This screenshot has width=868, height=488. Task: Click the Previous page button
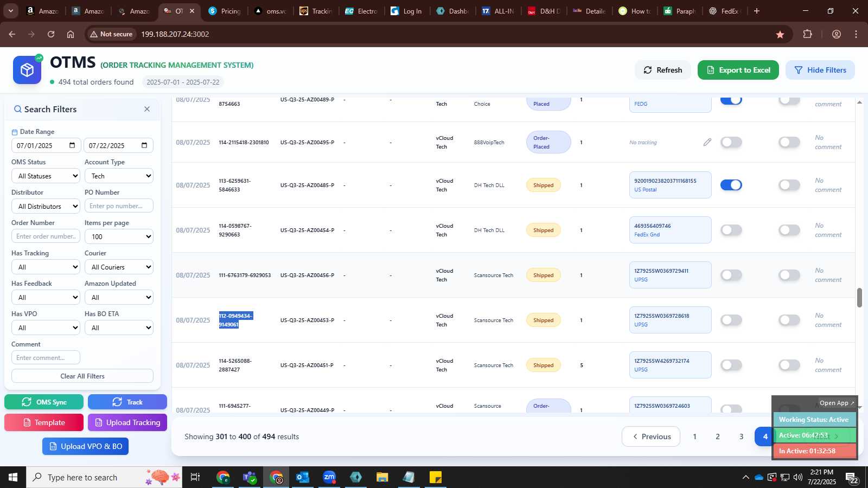(x=651, y=436)
